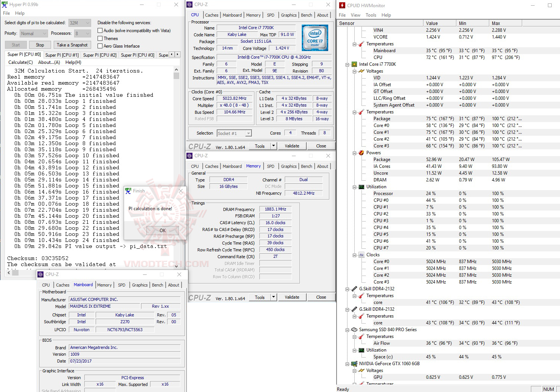This screenshot has width=560, height=392.
Task: Open the View menu in HWMonitor
Action: pos(355,15)
